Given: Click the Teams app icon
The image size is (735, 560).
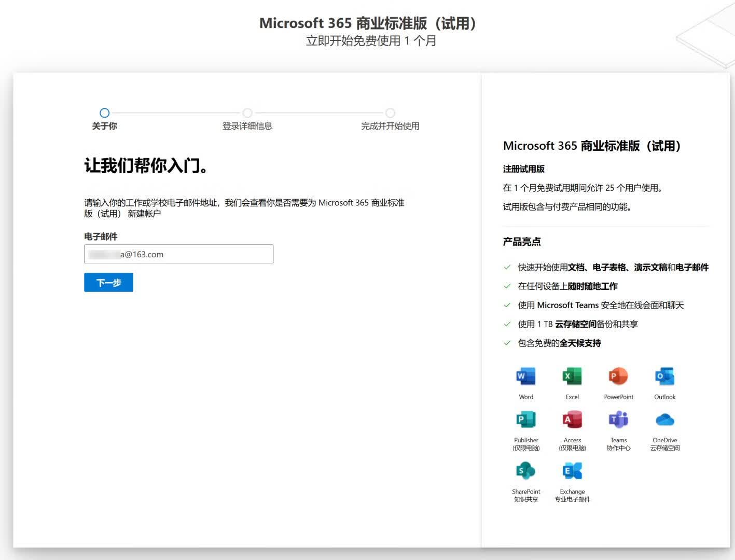Looking at the screenshot, I should 618,419.
